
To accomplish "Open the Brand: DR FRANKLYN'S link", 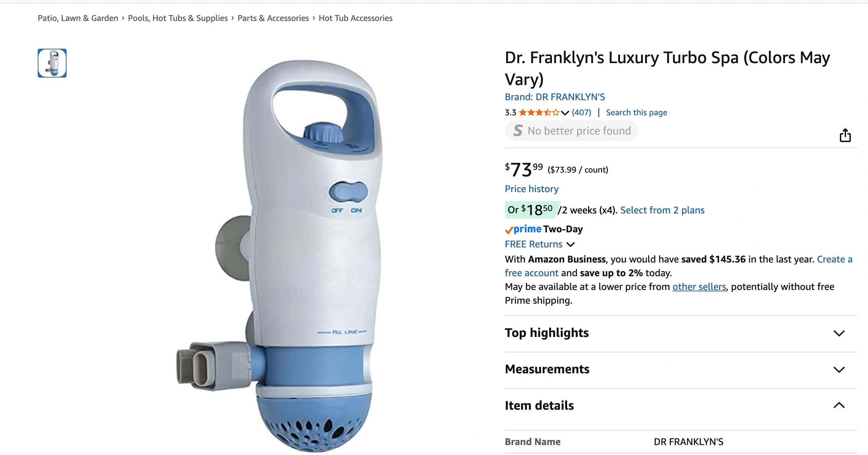I will click(555, 97).
